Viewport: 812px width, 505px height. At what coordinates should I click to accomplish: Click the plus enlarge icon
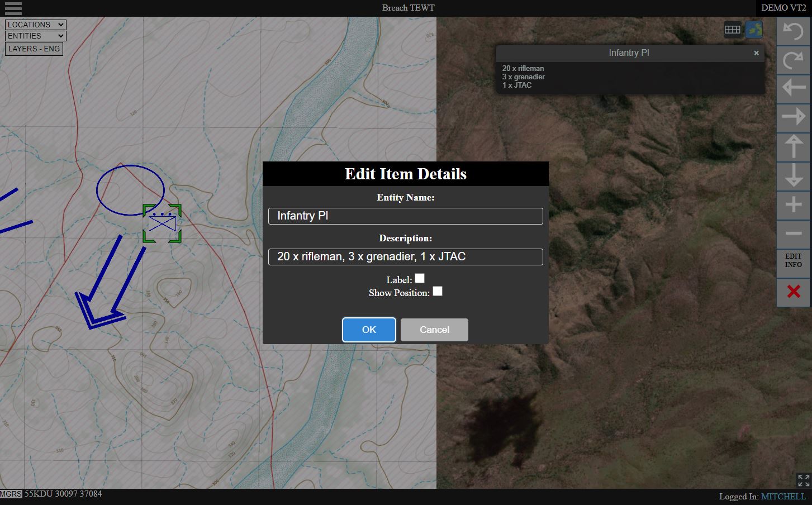793,205
